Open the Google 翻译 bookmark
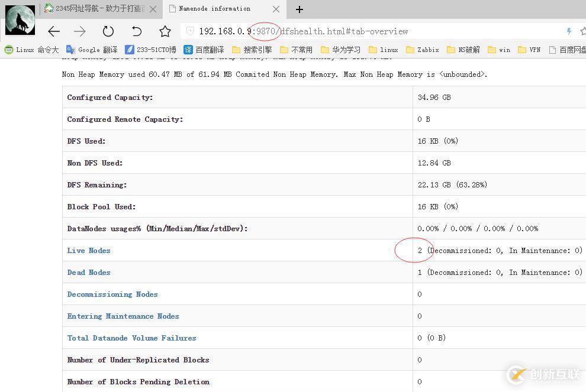 92,50
